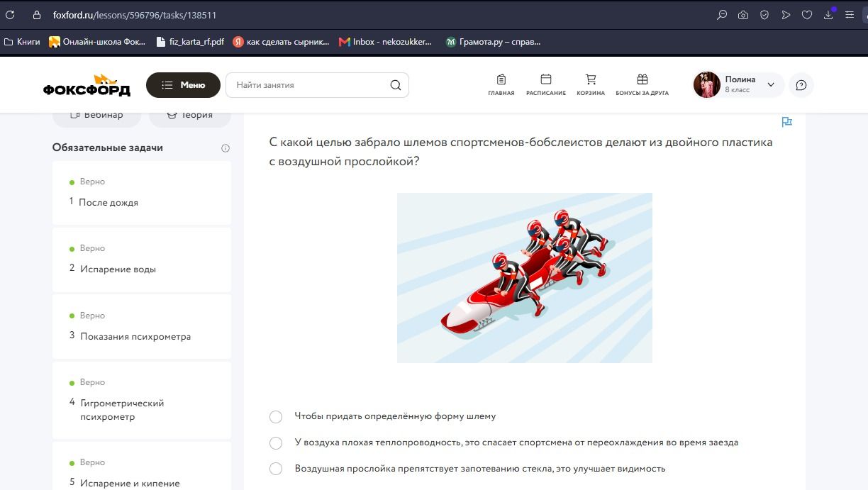The image size is (868, 490).
Task: Click the zoom-out magnifier icon in address bar
Action: pos(722,15)
